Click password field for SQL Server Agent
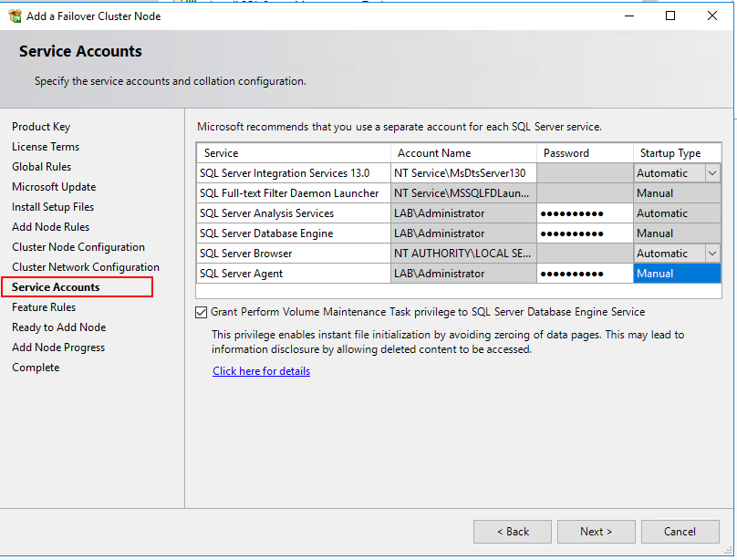This screenshot has height=560, width=737. [585, 274]
